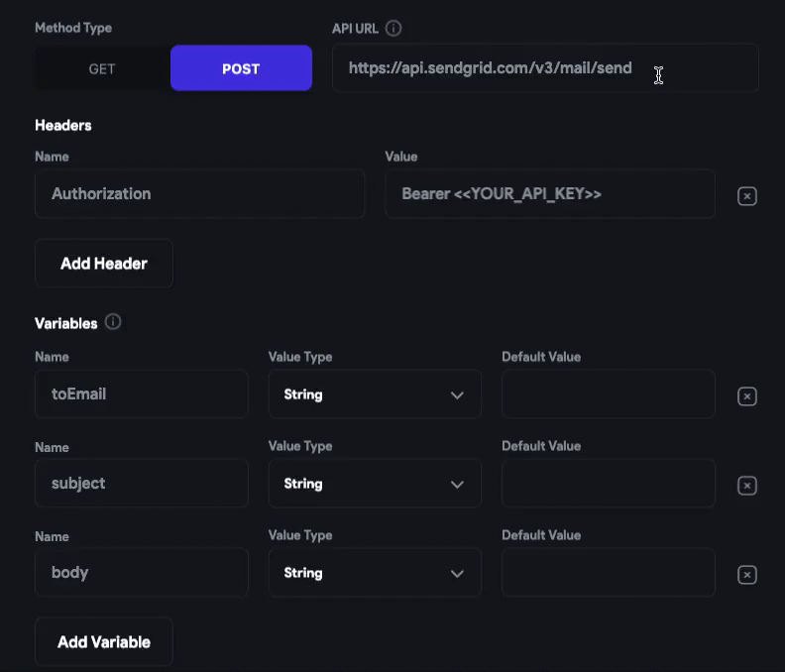Delete the subject variable row
The image size is (785, 672).
pyautogui.click(x=747, y=486)
